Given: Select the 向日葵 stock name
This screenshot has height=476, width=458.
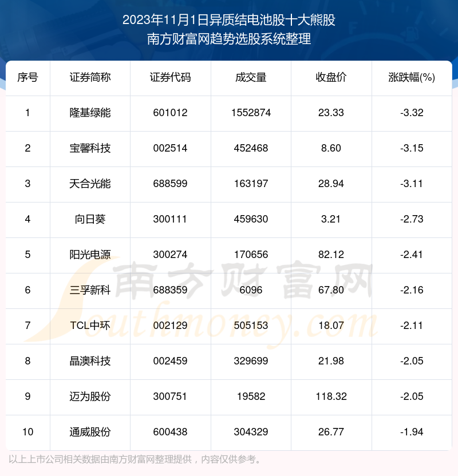Looking at the screenshot, I should [90, 219].
